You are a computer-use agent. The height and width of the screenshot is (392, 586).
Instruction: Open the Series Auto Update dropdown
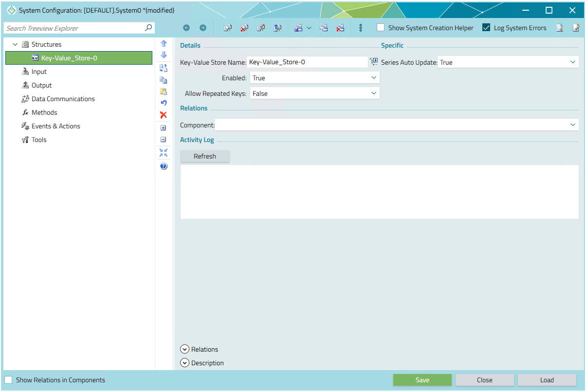click(x=508, y=62)
